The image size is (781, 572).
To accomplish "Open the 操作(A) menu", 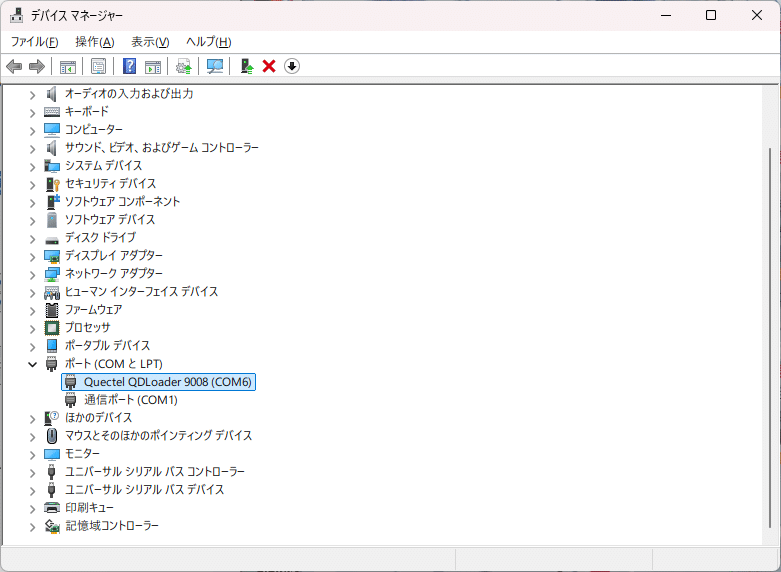I will click(95, 42).
